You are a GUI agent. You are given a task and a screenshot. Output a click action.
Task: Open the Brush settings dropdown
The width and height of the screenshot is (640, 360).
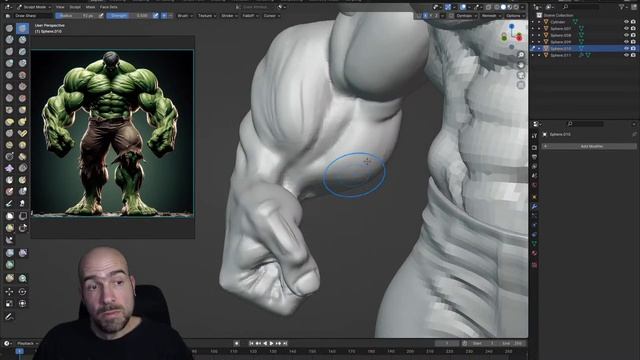click(x=184, y=16)
